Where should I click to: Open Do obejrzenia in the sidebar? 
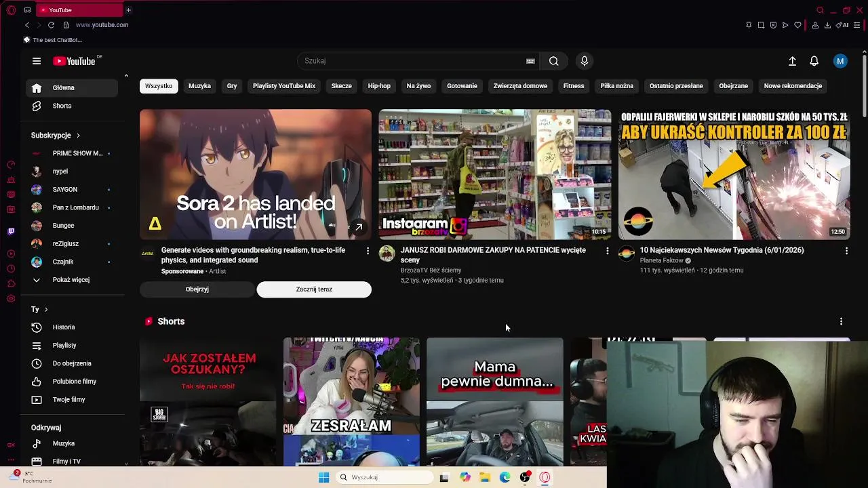[72, 363]
